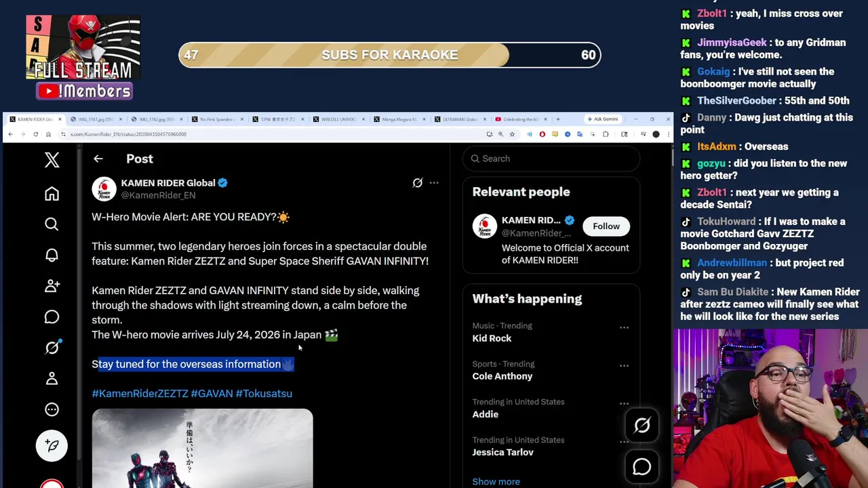Click the browser reload button
The width and height of the screenshot is (868, 488).
[x=36, y=134]
